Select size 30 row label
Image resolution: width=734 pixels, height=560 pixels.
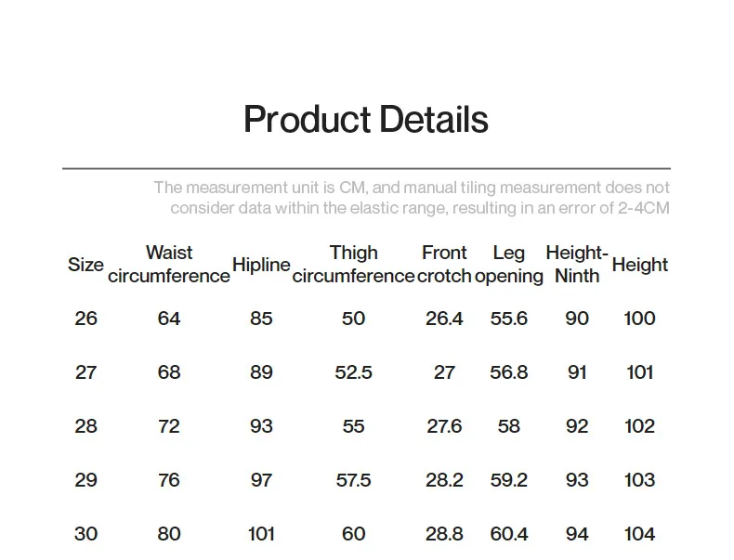click(x=86, y=534)
